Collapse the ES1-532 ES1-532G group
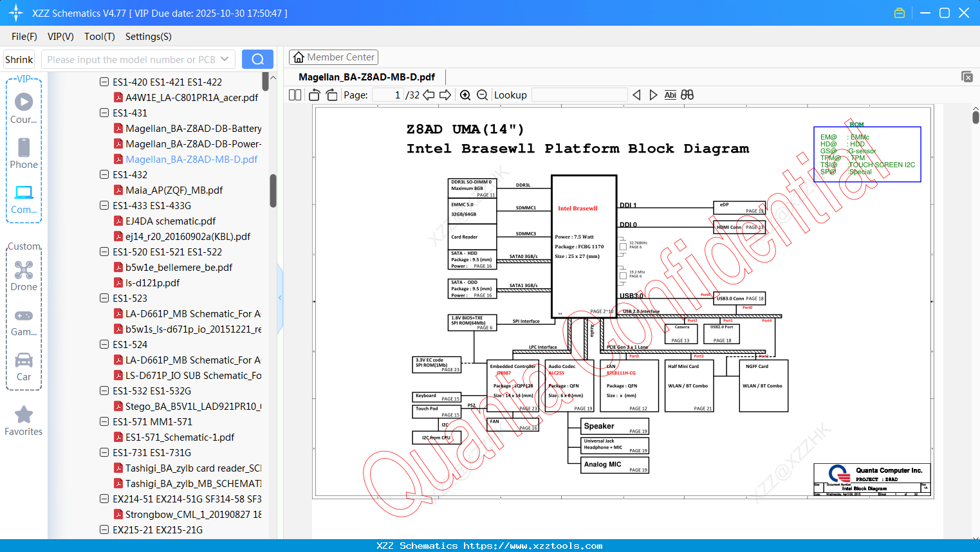This screenshot has height=552, width=980. 104,391
